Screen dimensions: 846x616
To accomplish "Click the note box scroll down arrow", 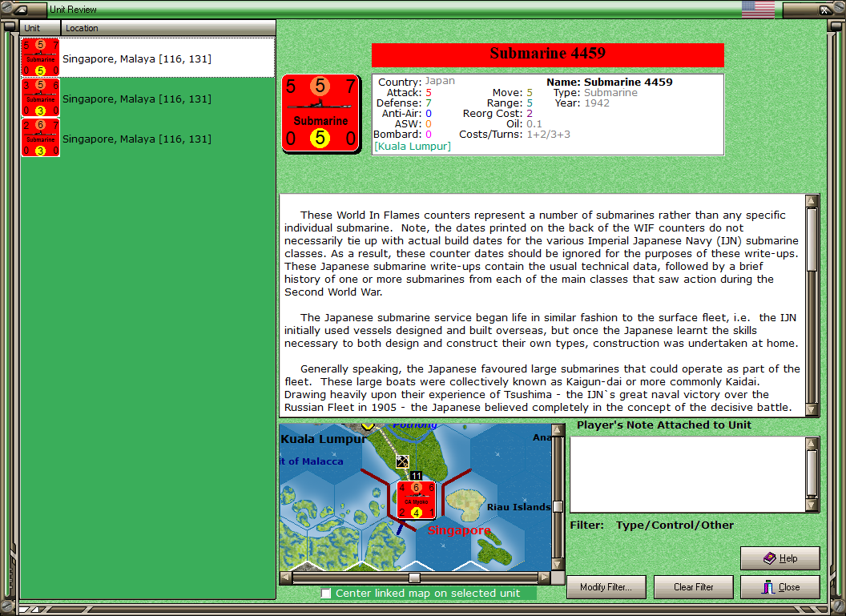I will click(x=812, y=505).
